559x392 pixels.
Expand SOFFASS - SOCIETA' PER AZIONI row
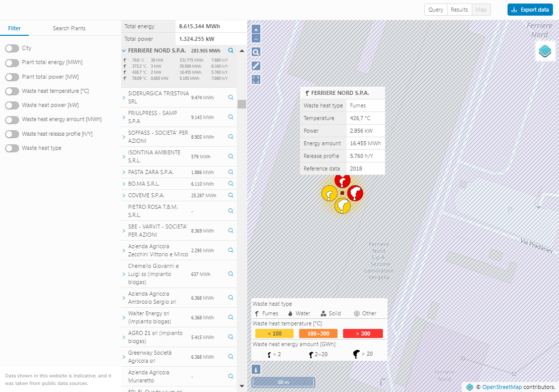coord(124,137)
